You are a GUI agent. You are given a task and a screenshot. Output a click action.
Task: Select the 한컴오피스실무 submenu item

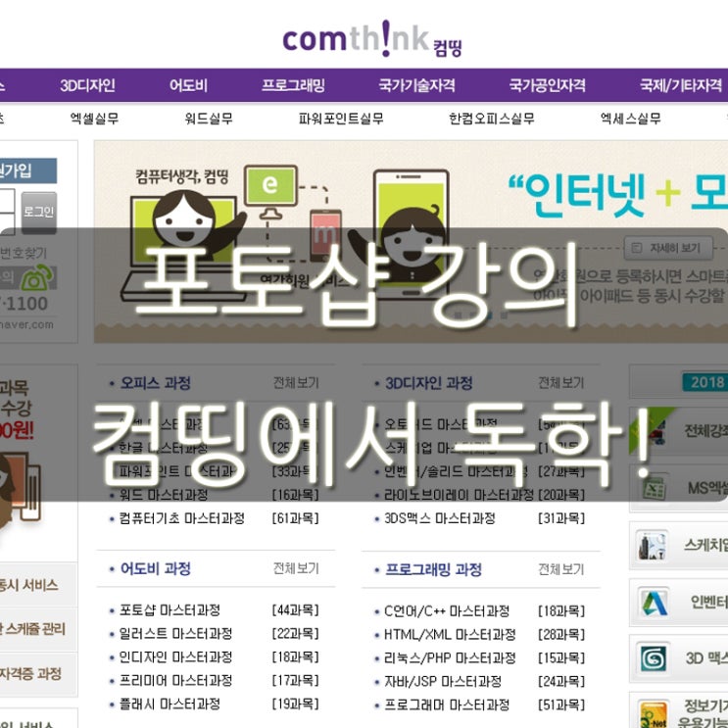point(491,119)
